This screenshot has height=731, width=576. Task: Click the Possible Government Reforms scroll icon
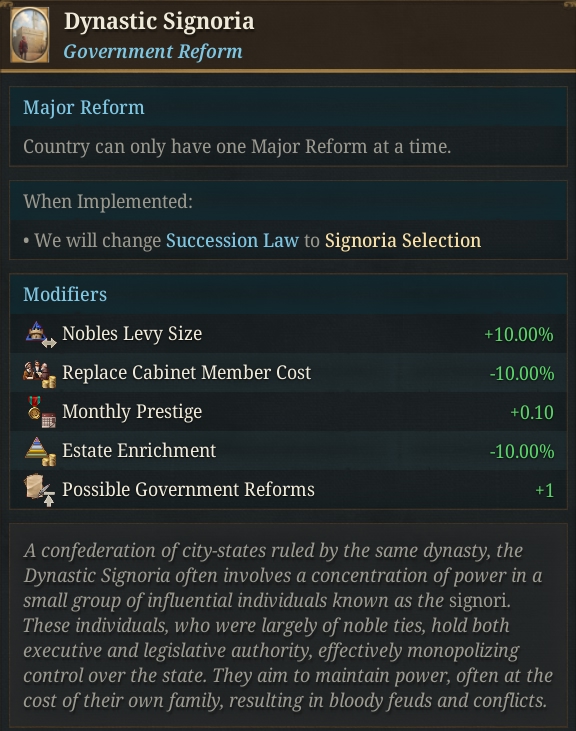click(40, 490)
